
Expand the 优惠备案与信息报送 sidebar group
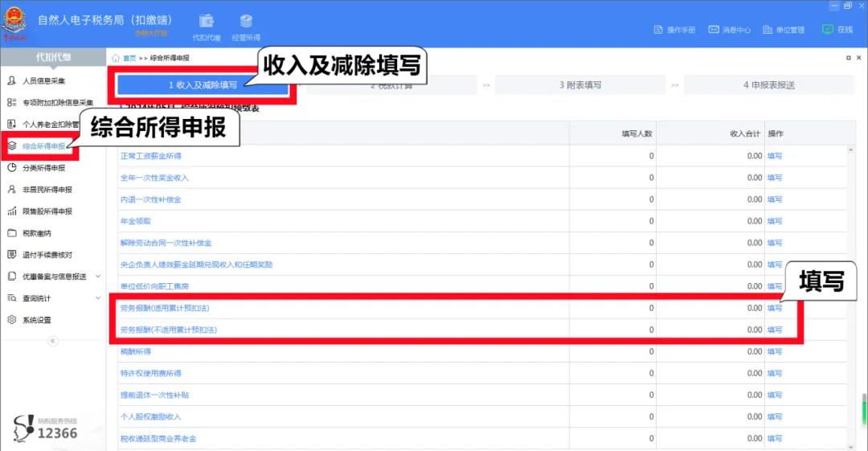pyautogui.click(x=53, y=277)
